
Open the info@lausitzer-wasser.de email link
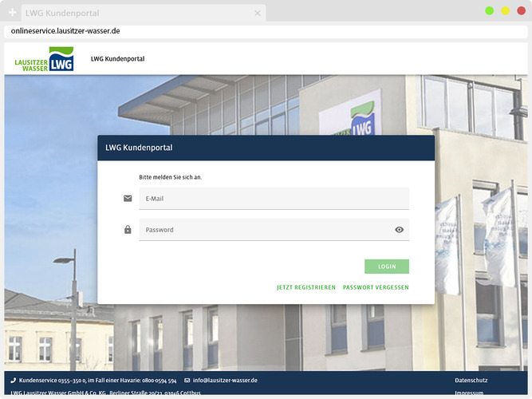point(225,381)
